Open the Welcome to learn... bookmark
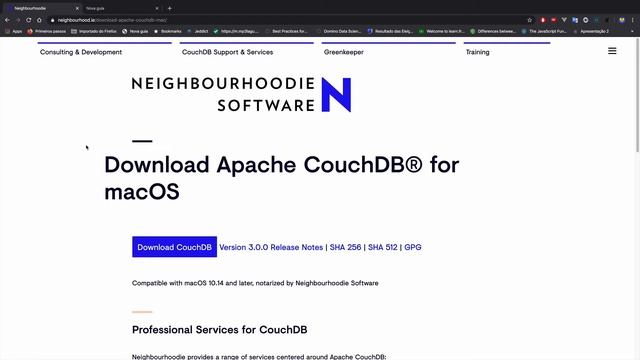 [x=442, y=31]
